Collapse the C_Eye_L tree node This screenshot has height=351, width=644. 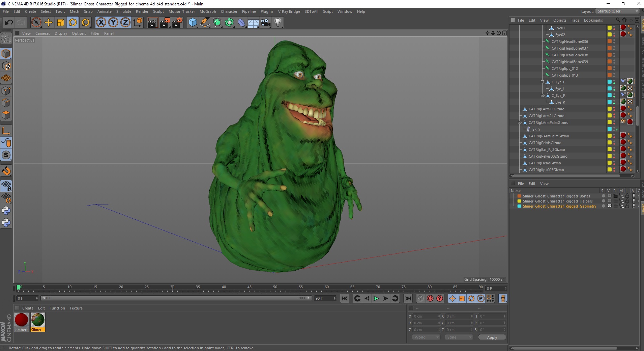pyautogui.click(x=543, y=82)
